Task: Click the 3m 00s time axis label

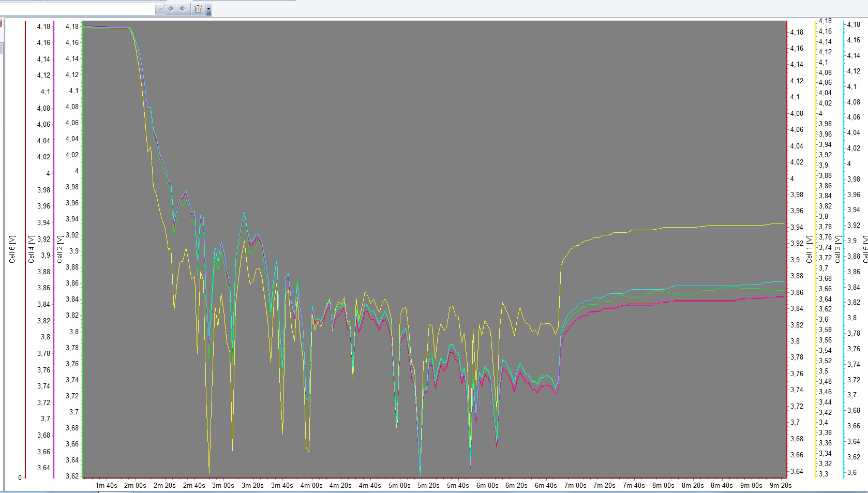Action: click(x=223, y=485)
